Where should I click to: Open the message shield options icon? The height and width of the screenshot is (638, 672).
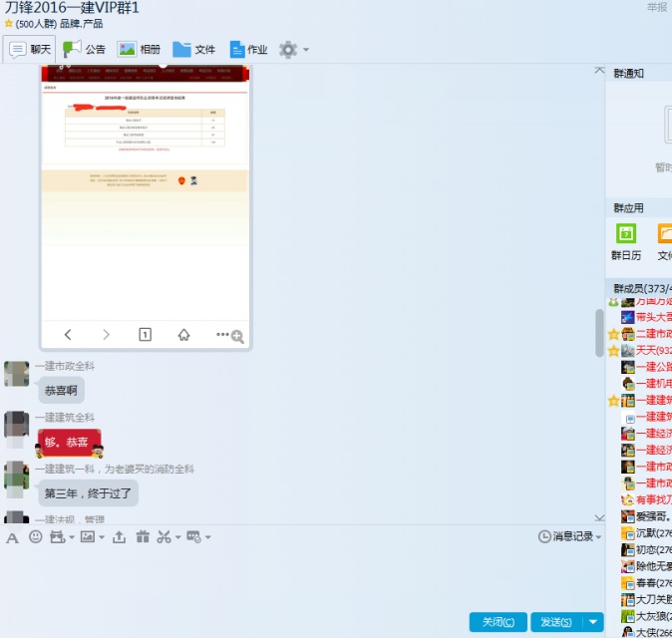(x=193, y=537)
